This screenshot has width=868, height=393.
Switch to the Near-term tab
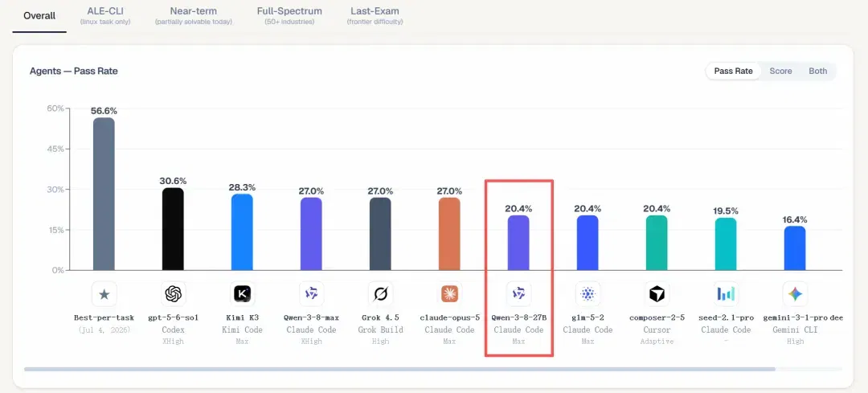193,15
